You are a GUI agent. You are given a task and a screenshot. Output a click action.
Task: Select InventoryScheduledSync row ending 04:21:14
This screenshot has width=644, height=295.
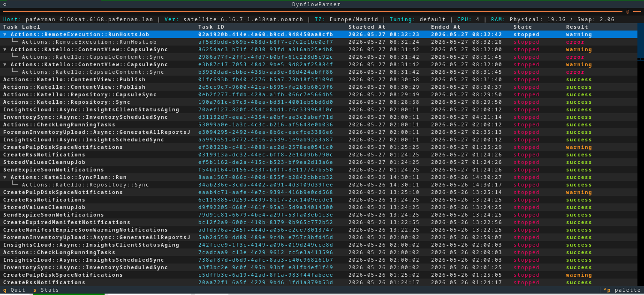coord(319,117)
